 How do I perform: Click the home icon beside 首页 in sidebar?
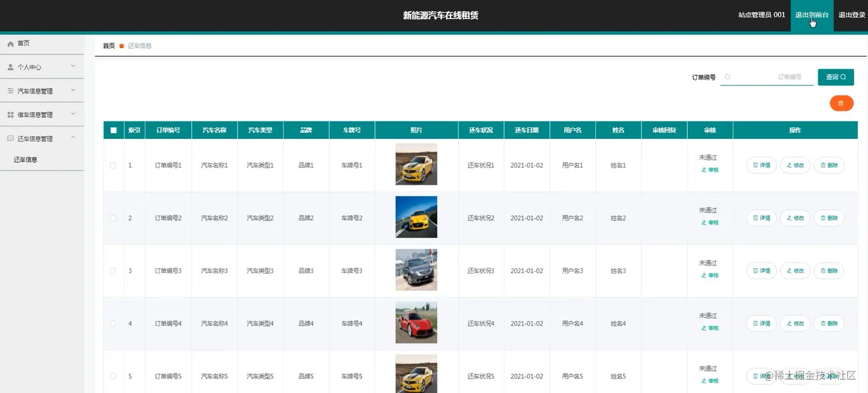(x=10, y=43)
